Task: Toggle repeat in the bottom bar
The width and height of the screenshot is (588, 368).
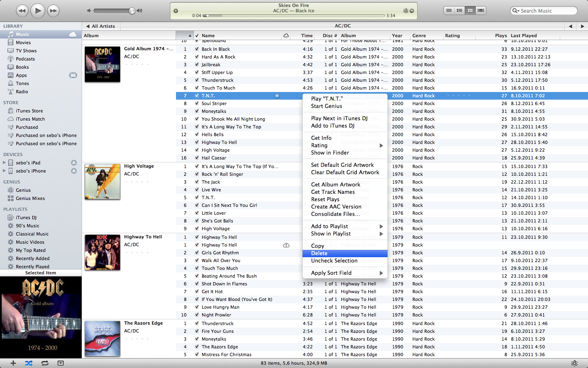Action: coord(45,363)
